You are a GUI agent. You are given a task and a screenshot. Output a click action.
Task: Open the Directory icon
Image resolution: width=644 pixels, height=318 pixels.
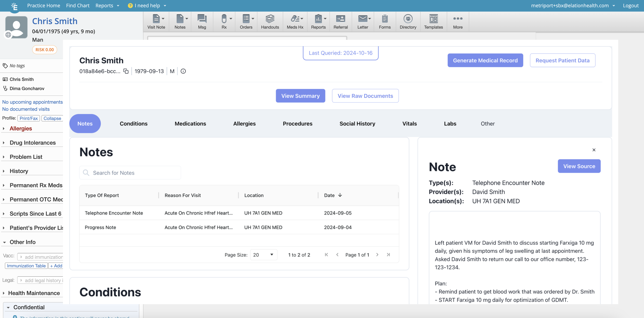click(408, 21)
